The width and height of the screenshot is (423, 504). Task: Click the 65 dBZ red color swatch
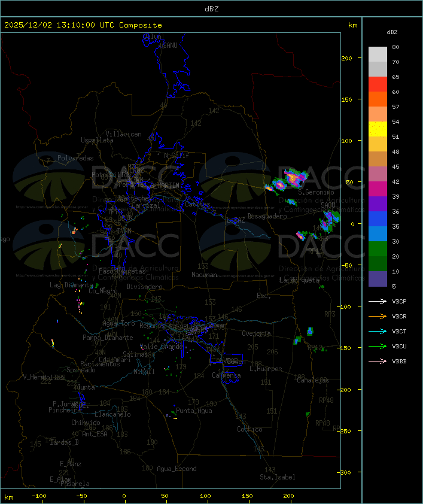378,84
